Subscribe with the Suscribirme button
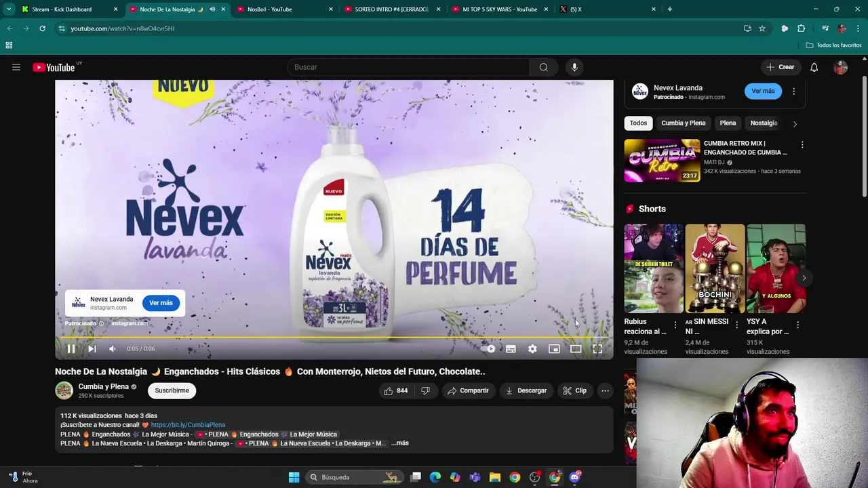868x488 pixels. [x=172, y=390]
